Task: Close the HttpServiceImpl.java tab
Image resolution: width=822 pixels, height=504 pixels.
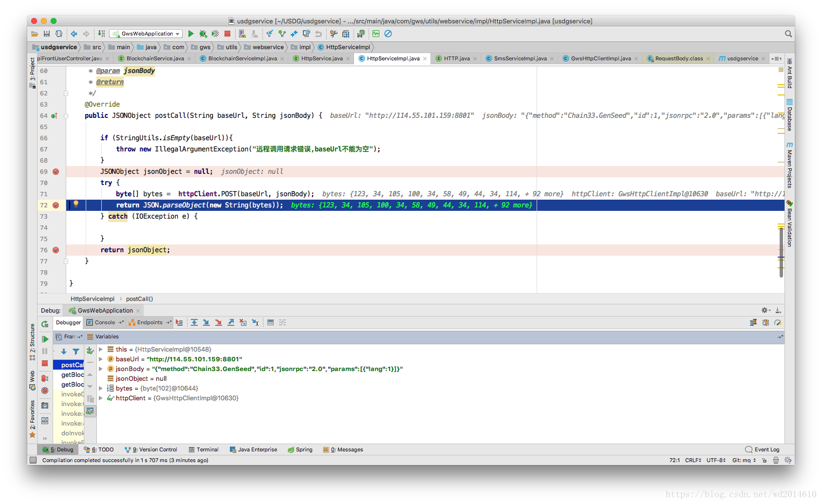Action: [x=425, y=58]
